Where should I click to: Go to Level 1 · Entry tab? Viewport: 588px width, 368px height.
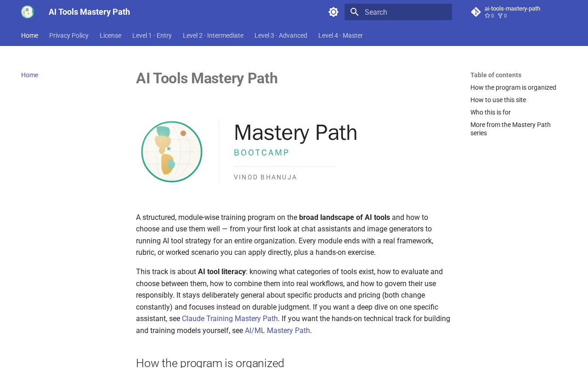(x=152, y=35)
